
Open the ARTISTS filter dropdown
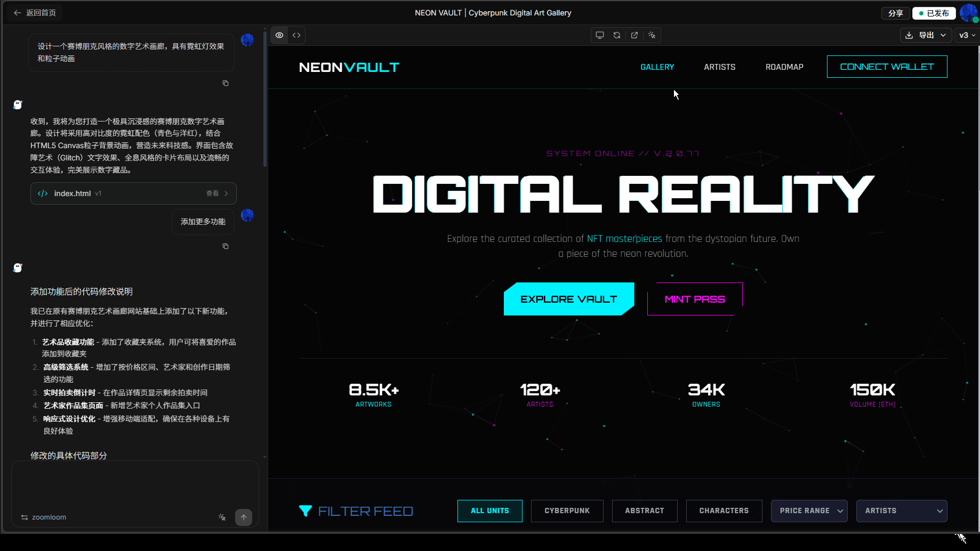(901, 511)
